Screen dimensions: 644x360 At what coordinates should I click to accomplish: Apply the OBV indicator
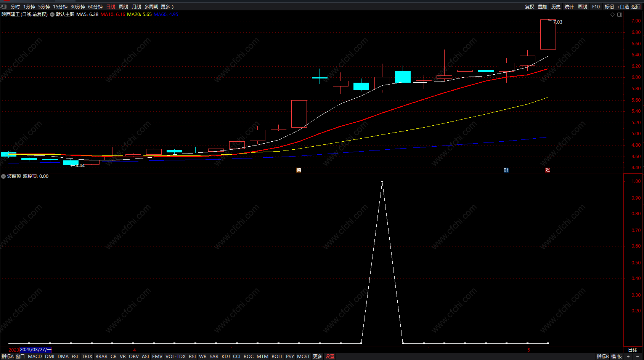click(x=134, y=357)
